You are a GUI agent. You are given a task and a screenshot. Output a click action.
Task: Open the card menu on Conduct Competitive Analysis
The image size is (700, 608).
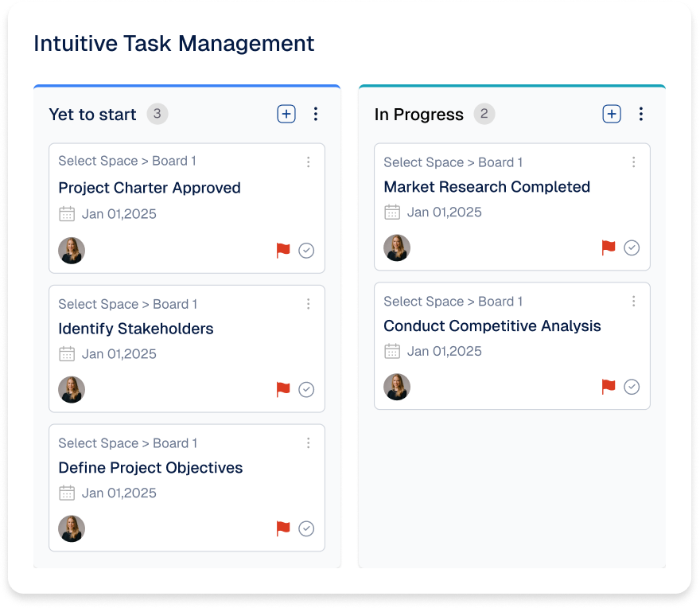click(x=634, y=301)
